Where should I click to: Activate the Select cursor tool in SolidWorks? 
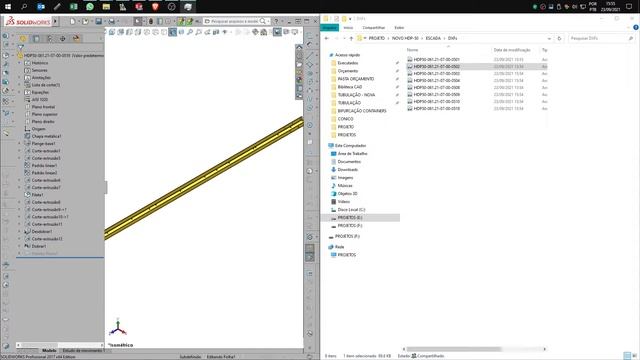point(138,21)
